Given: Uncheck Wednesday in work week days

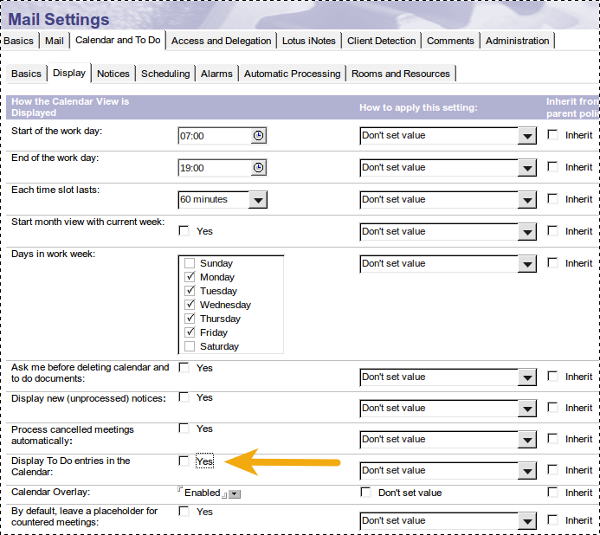Looking at the screenshot, I should coord(189,305).
